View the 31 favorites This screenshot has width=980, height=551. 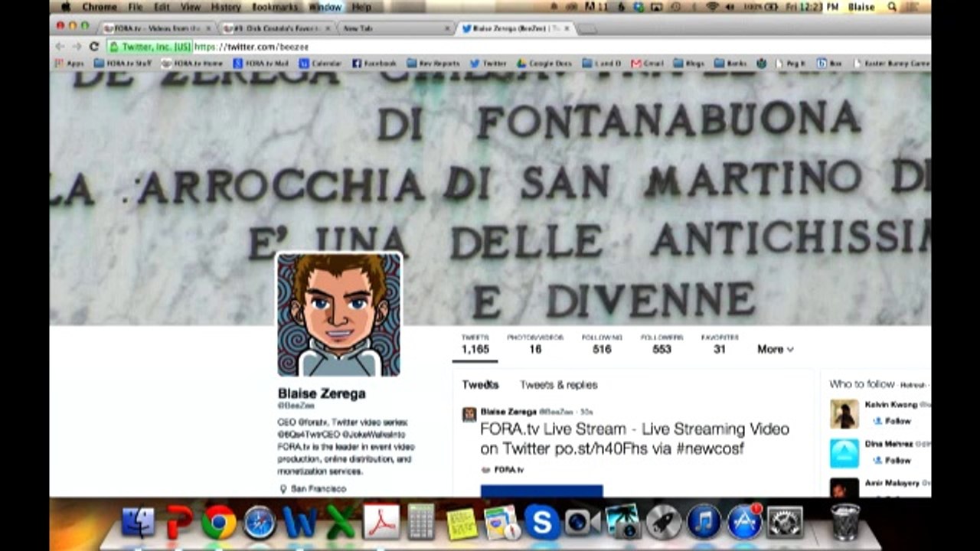tap(720, 344)
